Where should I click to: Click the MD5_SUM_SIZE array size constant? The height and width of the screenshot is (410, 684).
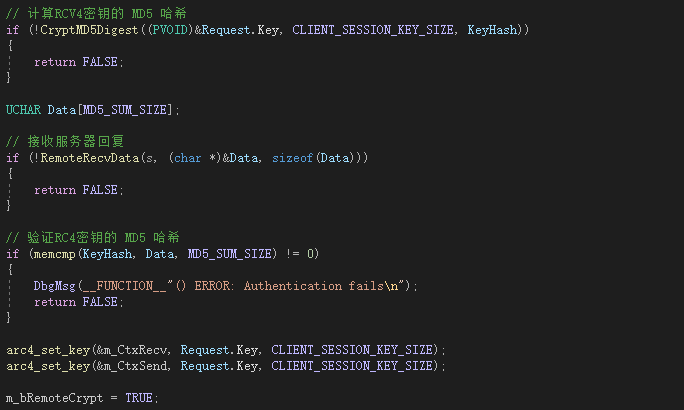point(125,110)
